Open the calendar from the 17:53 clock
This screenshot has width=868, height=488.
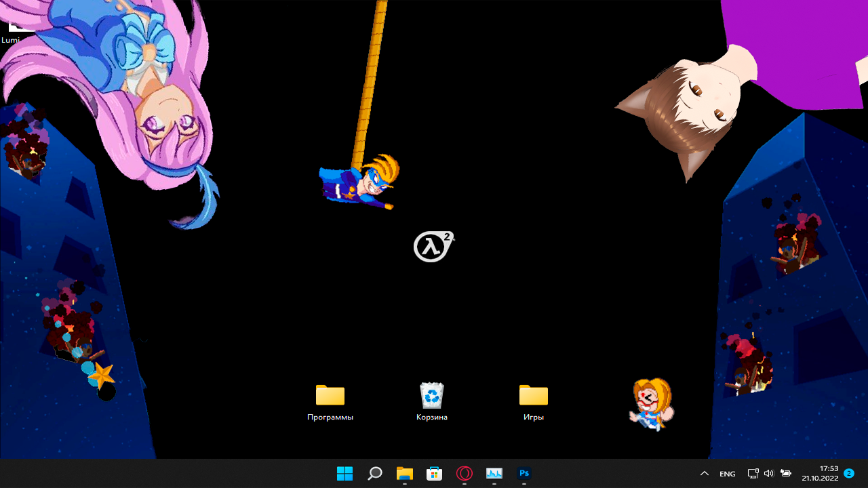(820, 473)
